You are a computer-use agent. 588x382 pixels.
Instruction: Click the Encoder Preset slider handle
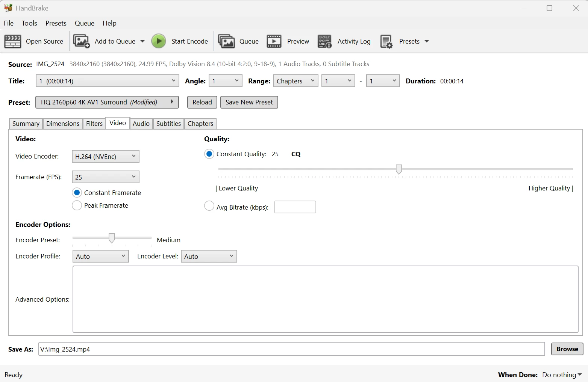(112, 238)
